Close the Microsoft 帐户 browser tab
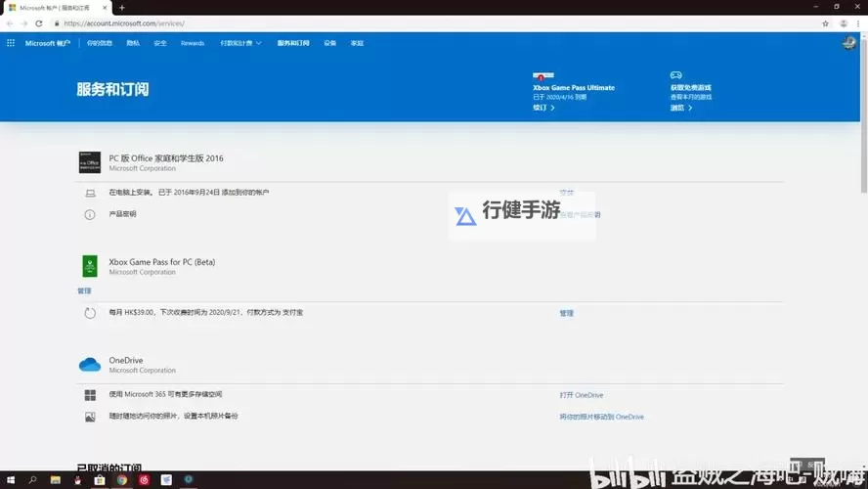The image size is (868, 489). [x=105, y=8]
